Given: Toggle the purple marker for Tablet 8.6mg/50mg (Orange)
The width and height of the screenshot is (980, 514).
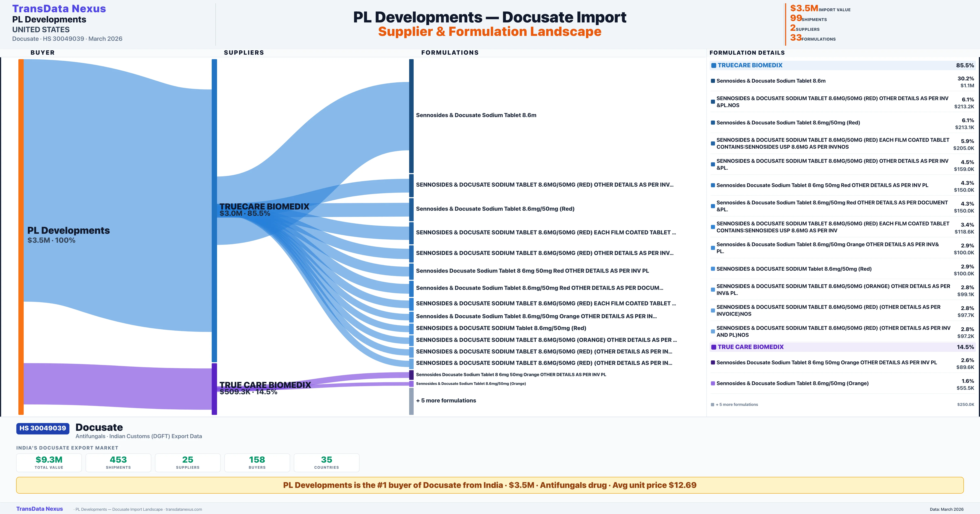Looking at the screenshot, I should point(713,383).
